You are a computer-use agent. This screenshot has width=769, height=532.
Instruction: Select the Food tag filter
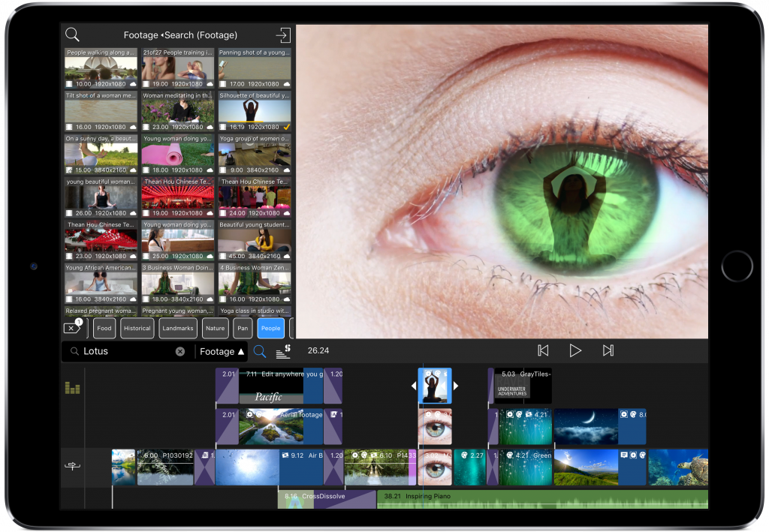point(104,328)
